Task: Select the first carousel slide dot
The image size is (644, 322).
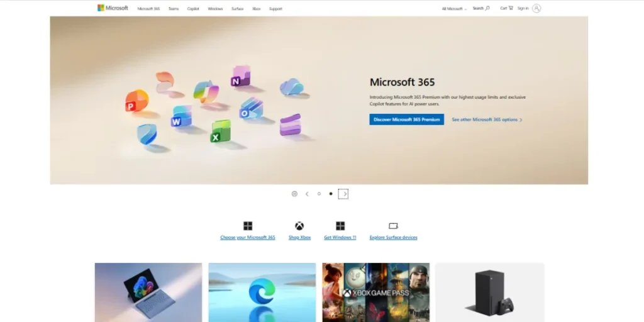Action: pyautogui.click(x=319, y=194)
